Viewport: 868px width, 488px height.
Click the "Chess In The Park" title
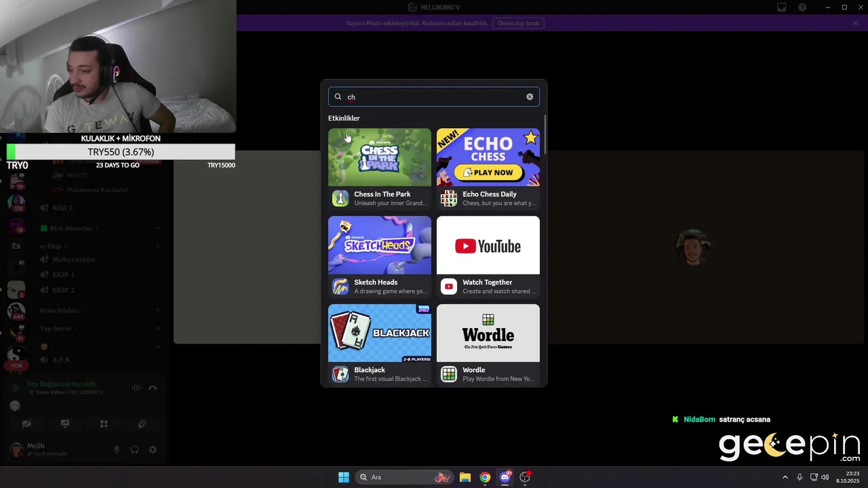pyautogui.click(x=382, y=194)
